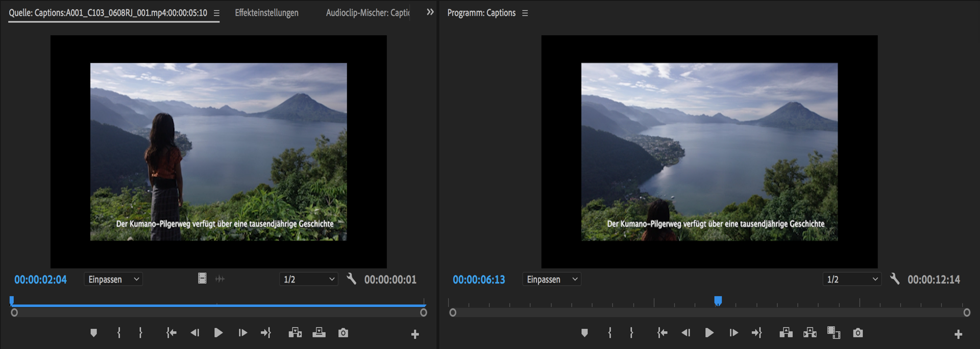Play sequence in Program monitor
This screenshot has width=980, height=349.
[709, 333]
